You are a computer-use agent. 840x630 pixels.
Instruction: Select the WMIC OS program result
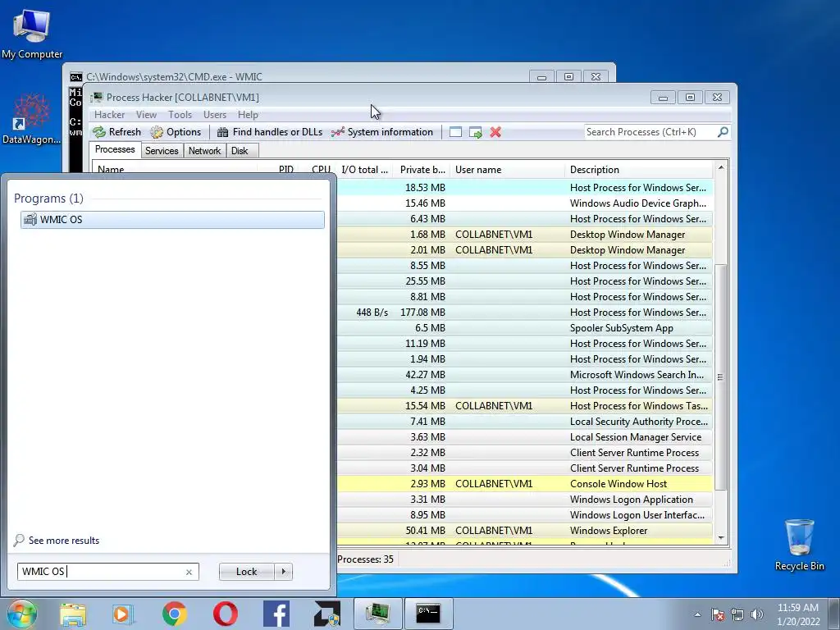pyautogui.click(x=172, y=220)
